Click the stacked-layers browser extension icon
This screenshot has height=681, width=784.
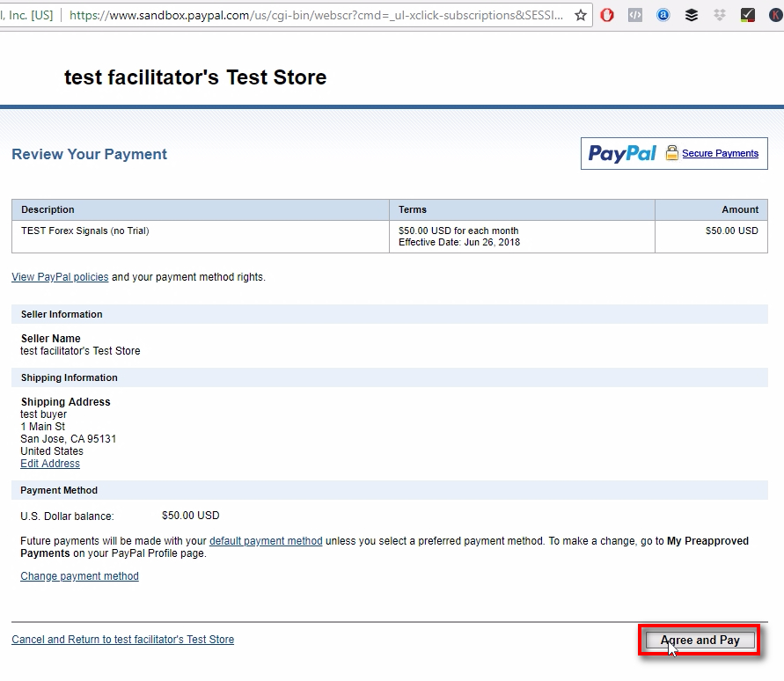coord(692,15)
